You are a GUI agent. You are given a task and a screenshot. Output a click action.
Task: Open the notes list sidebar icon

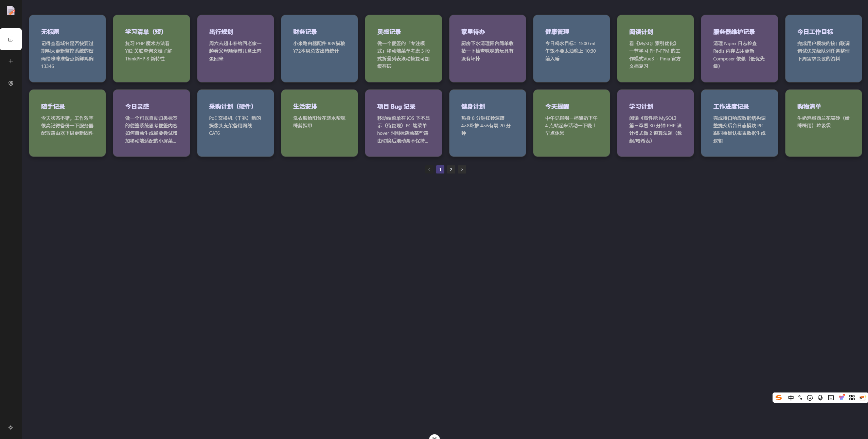[11, 39]
